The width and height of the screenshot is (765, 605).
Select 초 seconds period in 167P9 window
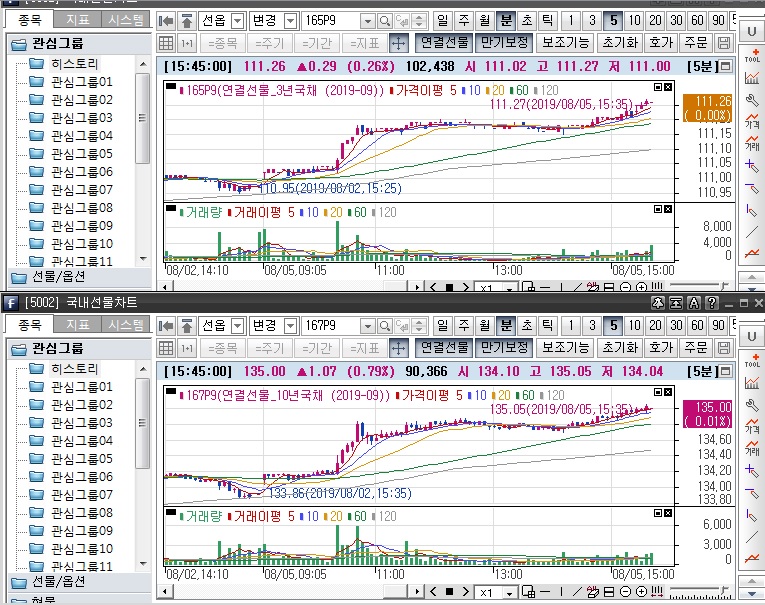pos(527,326)
